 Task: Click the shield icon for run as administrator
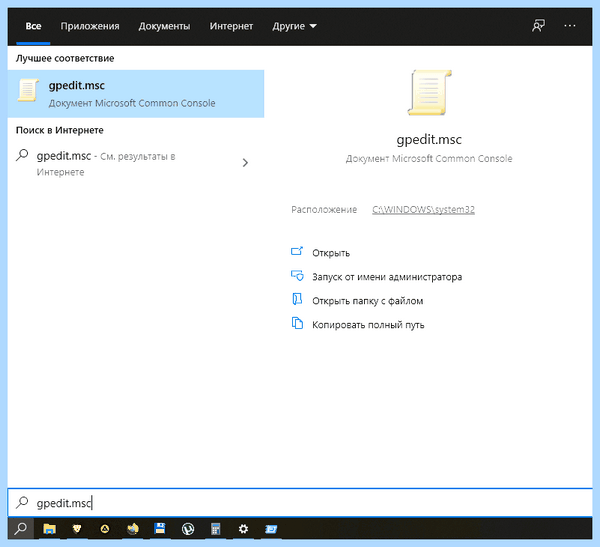point(297,276)
